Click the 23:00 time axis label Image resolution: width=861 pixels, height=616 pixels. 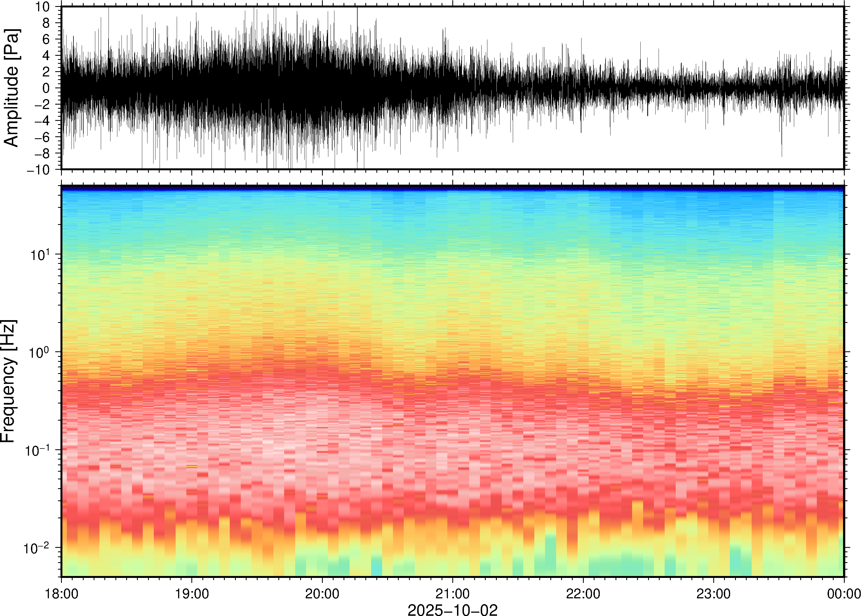[713, 594]
